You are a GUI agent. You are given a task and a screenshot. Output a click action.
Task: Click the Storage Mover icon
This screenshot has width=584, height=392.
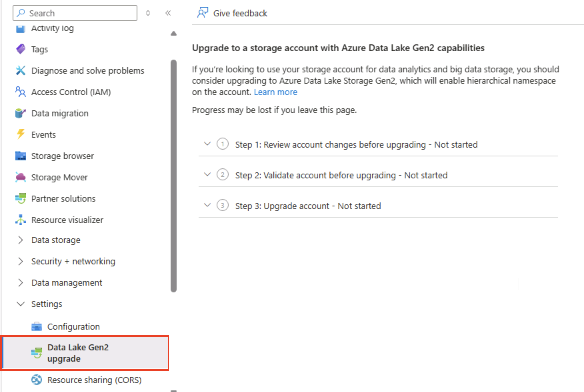pos(20,177)
